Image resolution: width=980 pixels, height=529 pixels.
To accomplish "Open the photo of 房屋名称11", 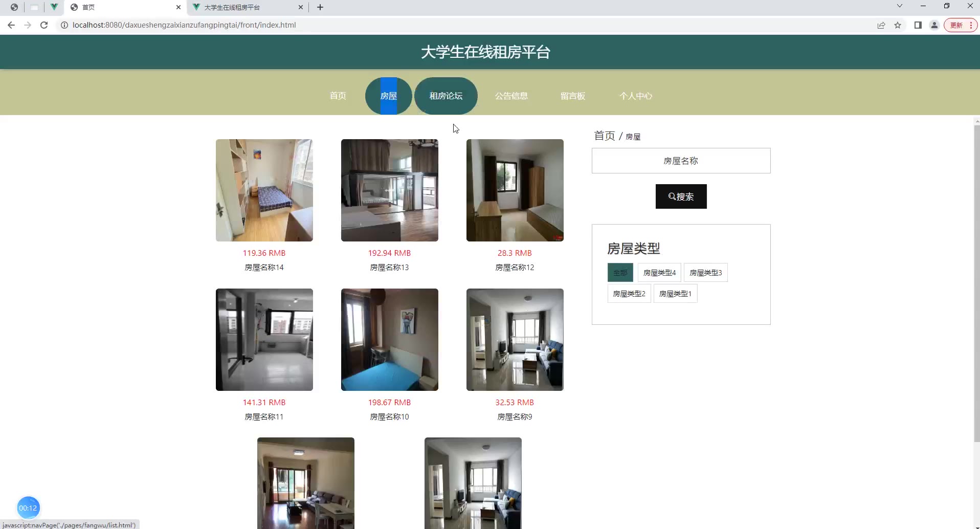I will tap(264, 340).
